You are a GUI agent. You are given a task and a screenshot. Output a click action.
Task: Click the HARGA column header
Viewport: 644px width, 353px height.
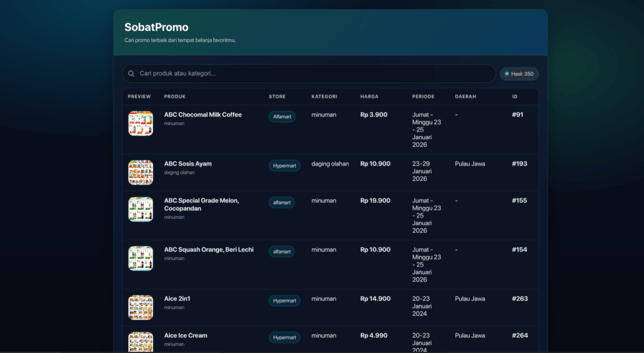click(x=369, y=96)
